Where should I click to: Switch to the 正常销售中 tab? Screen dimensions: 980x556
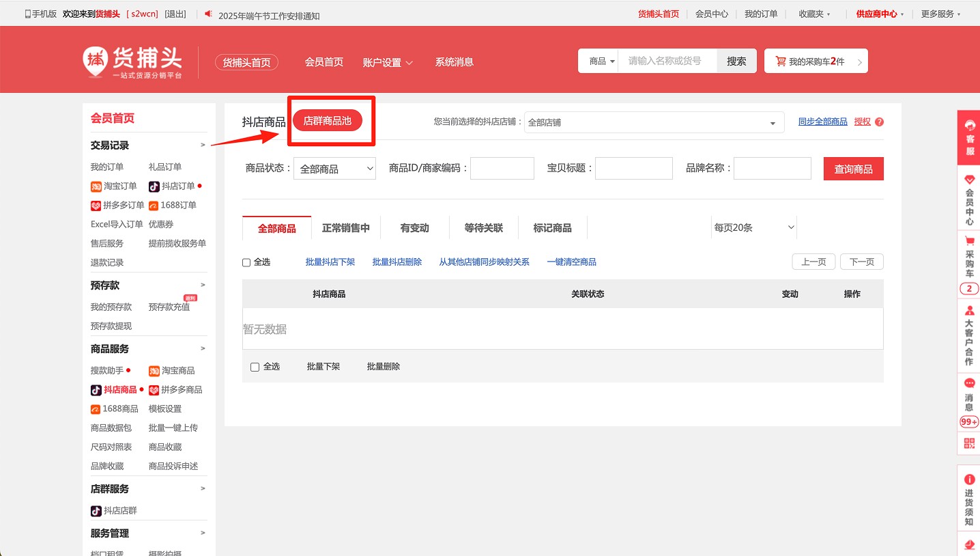[346, 228]
